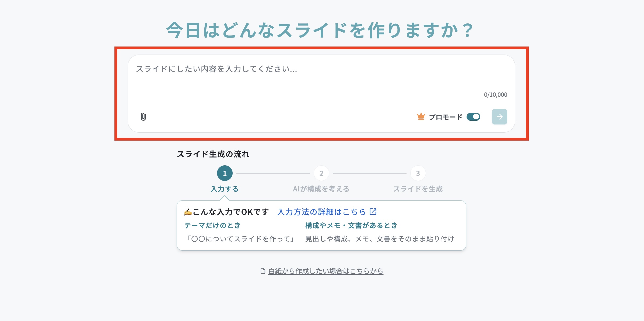Screen dimensions: 644x321
Task: Click the document icon before 白紙から作成
Action: pos(263,271)
